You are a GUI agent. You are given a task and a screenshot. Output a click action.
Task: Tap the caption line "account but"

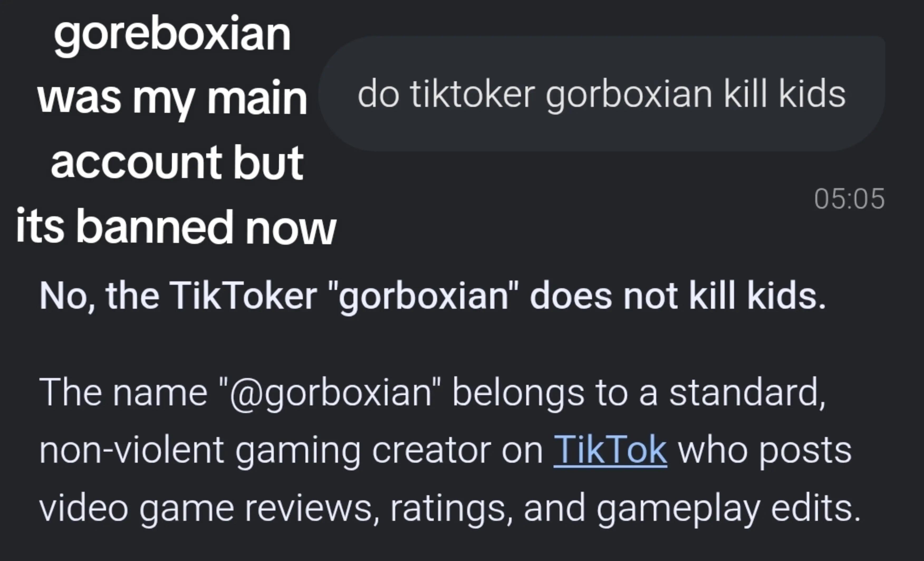click(177, 162)
